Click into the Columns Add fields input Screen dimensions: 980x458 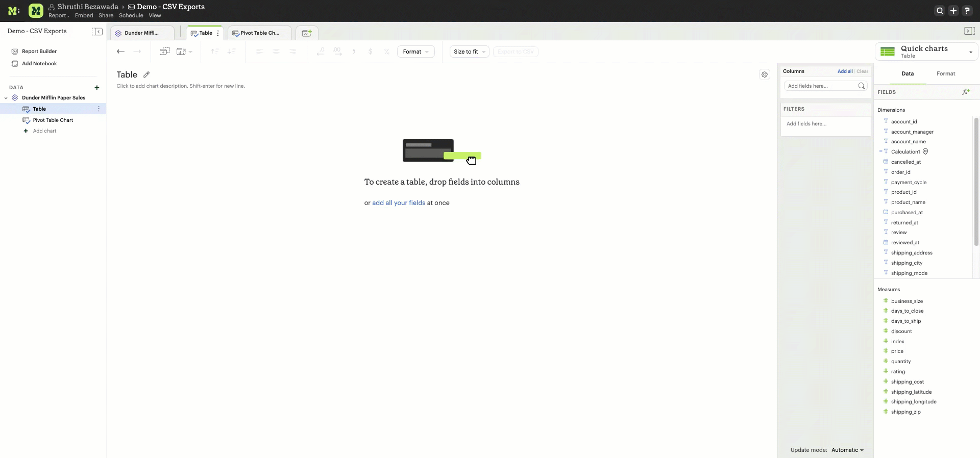821,86
